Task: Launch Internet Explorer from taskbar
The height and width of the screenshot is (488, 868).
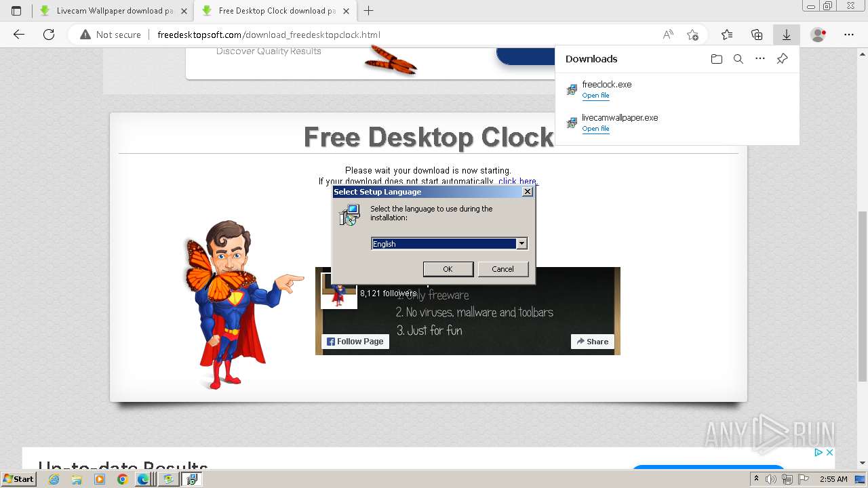Action: (54, 479)
